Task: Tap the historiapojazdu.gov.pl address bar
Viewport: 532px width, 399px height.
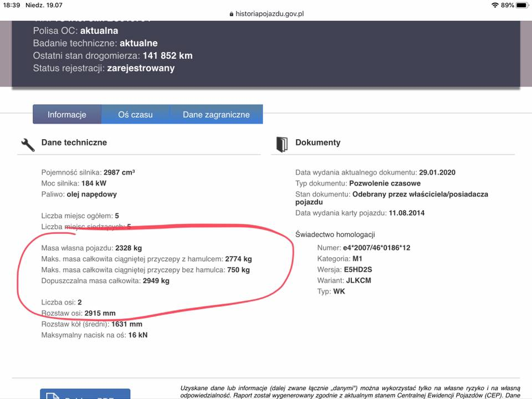Action: coord(267,14)
